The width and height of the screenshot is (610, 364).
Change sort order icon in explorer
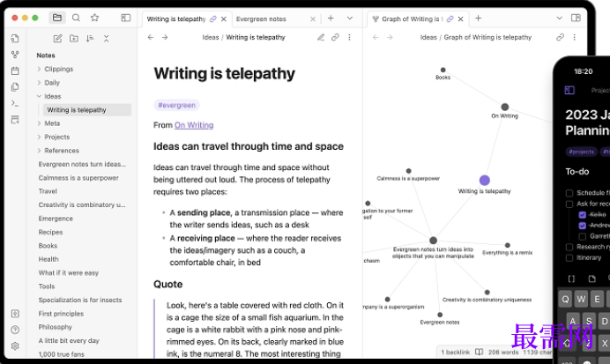click(90, 38)
